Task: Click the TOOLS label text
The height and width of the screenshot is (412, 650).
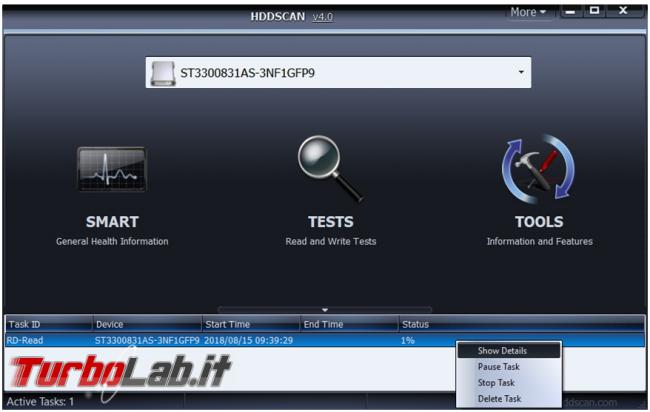Action: pos(539,222)
